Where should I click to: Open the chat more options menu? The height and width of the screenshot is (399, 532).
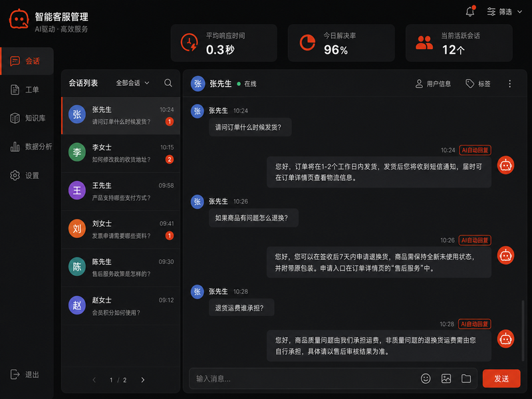(509, 84)
